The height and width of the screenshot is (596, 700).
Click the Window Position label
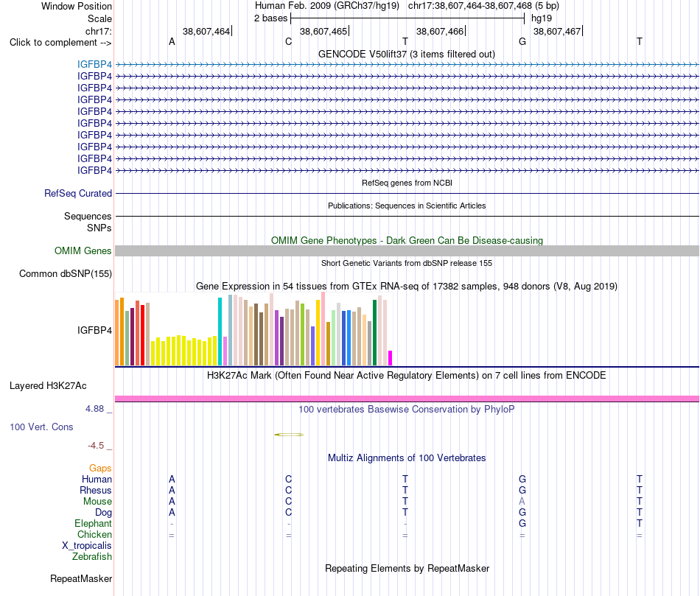pyautogui.click(x=77, y=6)
